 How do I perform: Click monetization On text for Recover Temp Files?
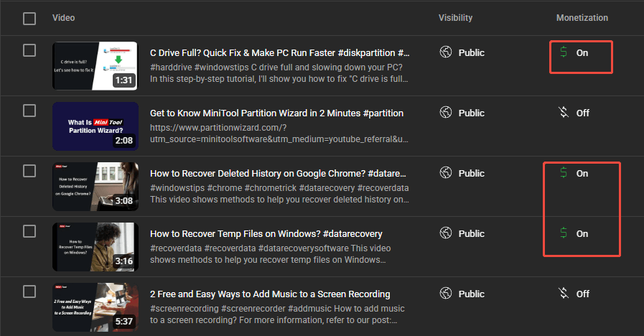point(582,234)
